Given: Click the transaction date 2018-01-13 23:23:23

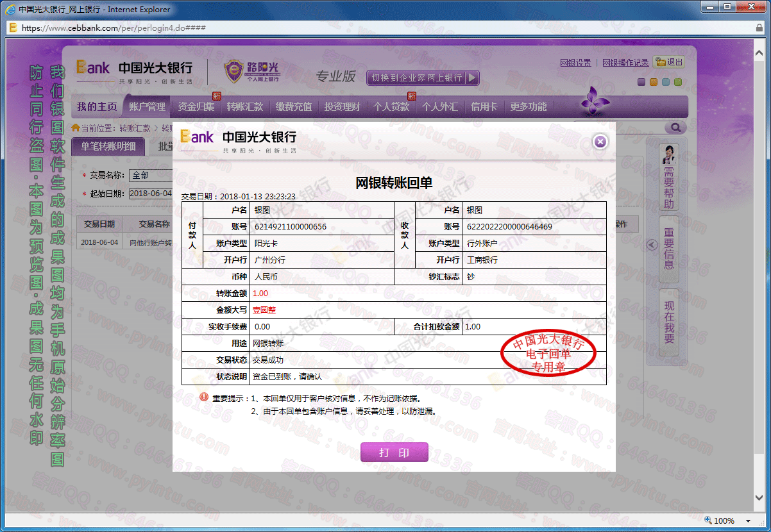Looking at the screenshot, I should [x=258, y=197].
